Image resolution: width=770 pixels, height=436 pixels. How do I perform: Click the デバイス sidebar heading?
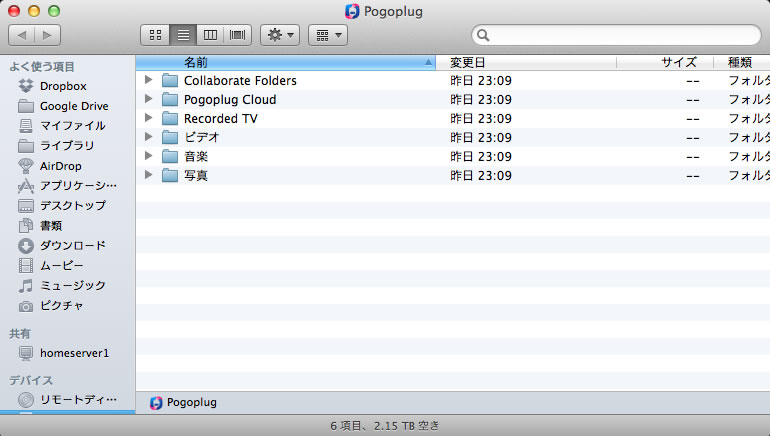(31, 381)
